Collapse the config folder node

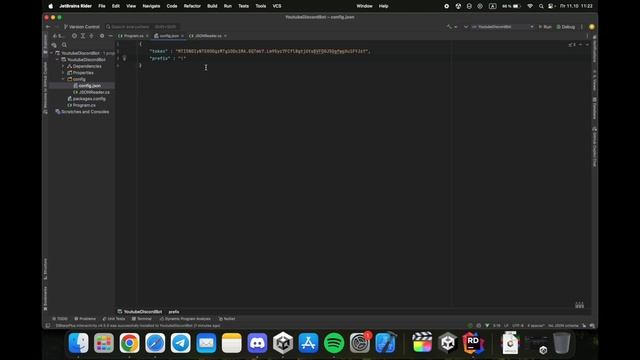pyautogui.click(x=63, y=79)
